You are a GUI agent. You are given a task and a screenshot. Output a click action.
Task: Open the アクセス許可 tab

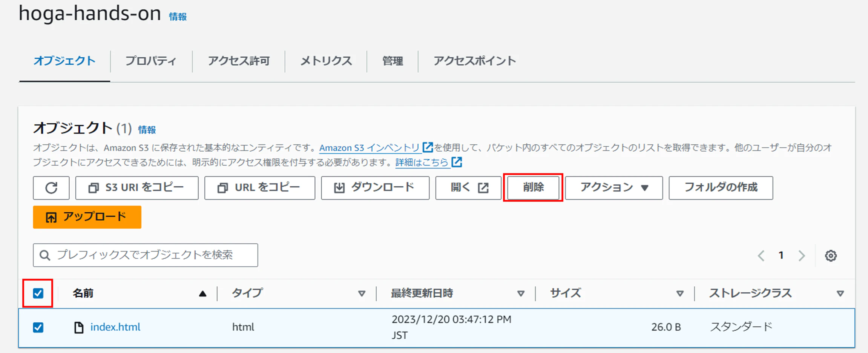[x=239, y=61]
